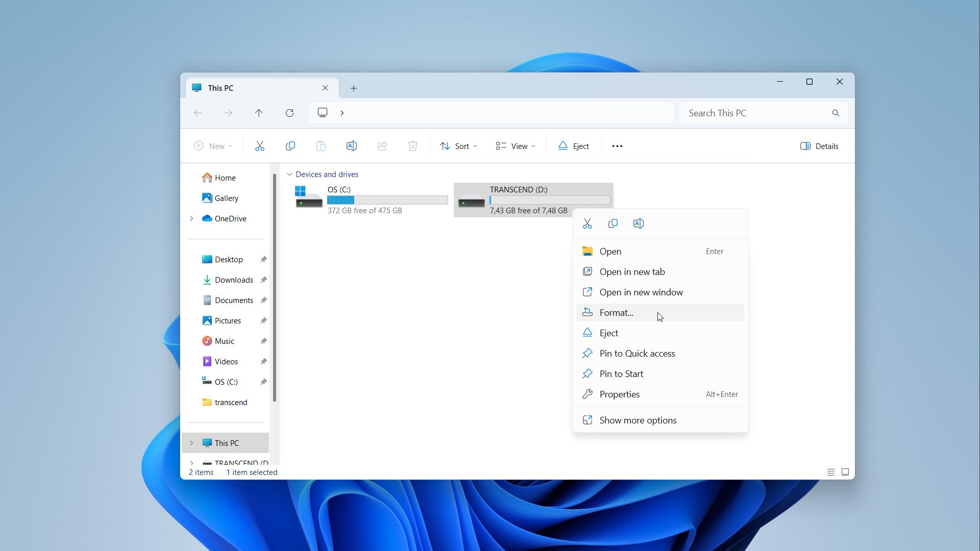Click Pin to Quick access option
The width and height of the screenshot is (980, 551).
(638, 353)
